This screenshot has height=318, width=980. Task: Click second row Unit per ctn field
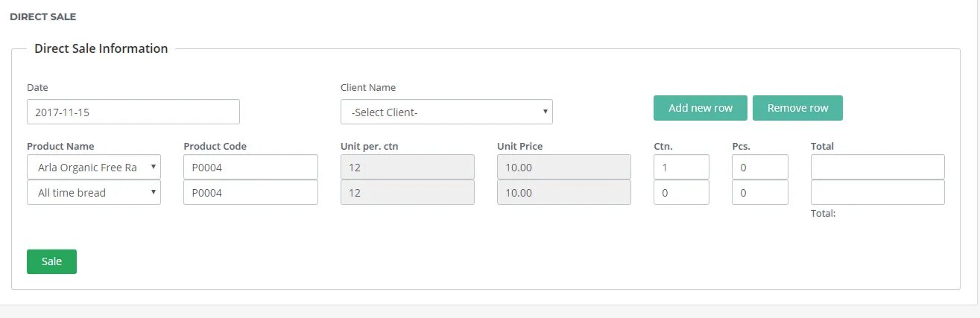(407, 192)
